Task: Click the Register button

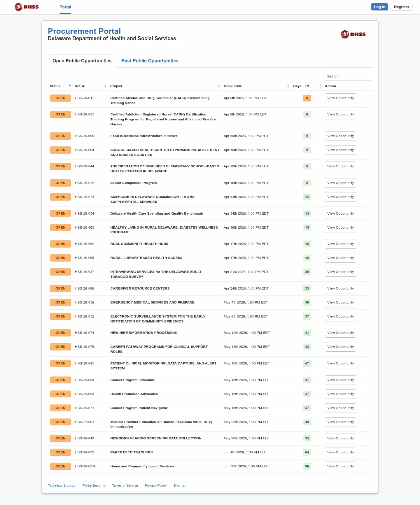Action: [x=401, y=7]
